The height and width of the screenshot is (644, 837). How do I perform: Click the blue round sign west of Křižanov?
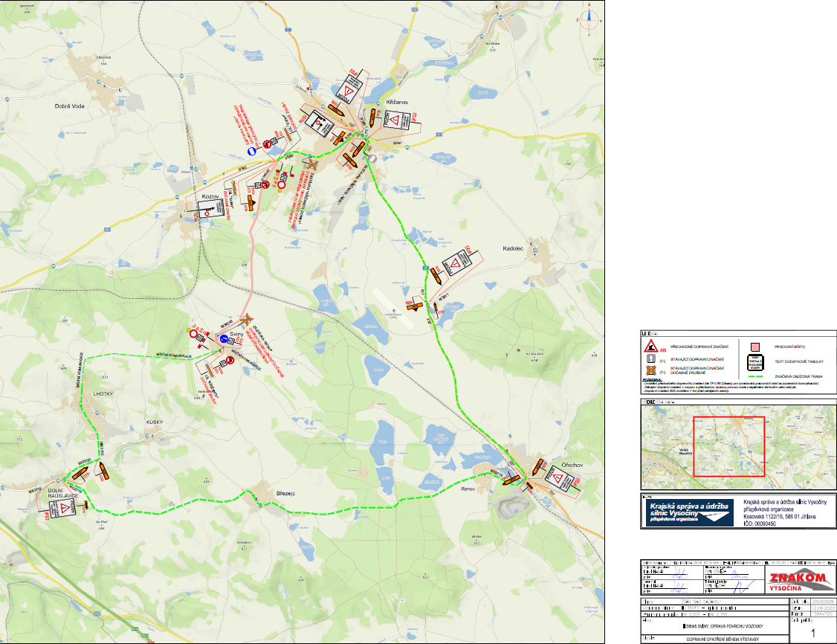pyautogui.click(x=253, y=151)
